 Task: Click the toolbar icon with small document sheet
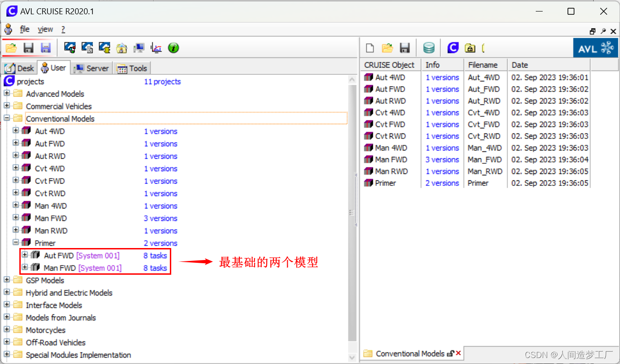point(87,47)
